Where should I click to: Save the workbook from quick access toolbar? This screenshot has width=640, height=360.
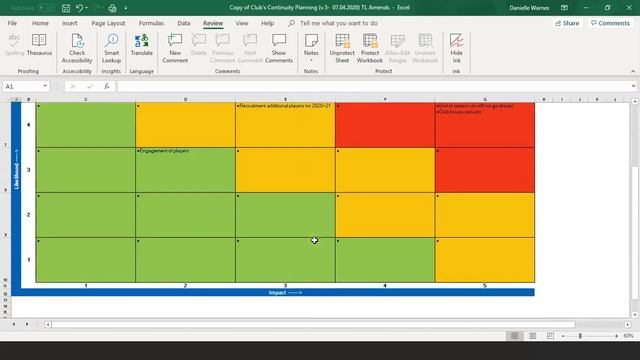coord(66,8)
